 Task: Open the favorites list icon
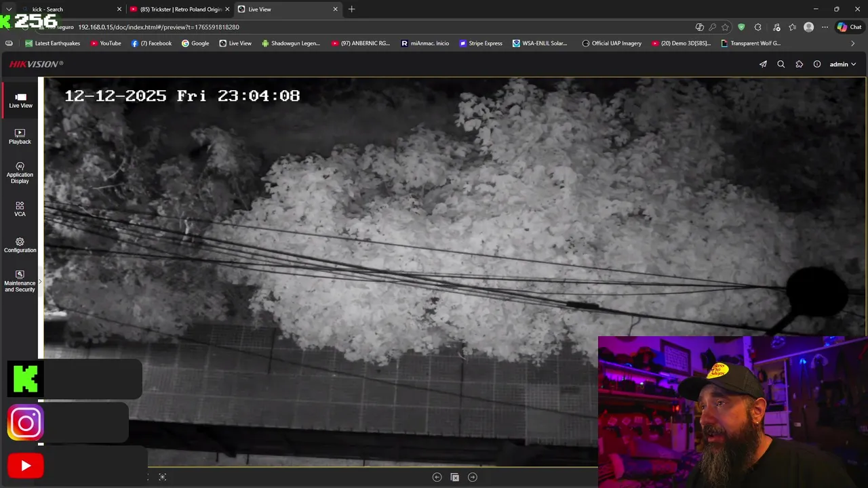792,27
